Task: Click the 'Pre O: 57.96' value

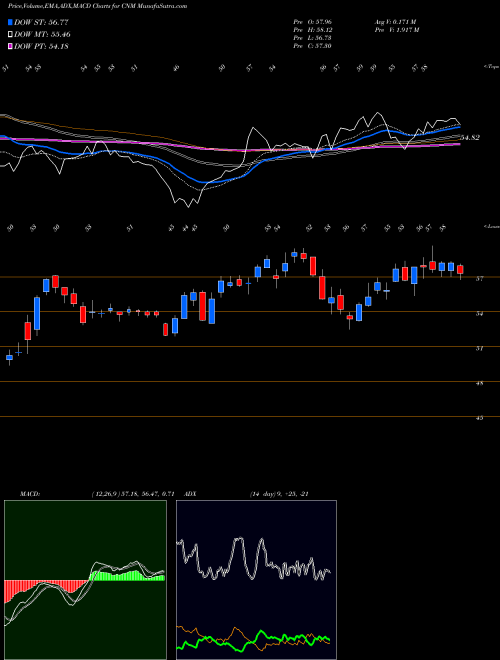Action: point(313,22)
